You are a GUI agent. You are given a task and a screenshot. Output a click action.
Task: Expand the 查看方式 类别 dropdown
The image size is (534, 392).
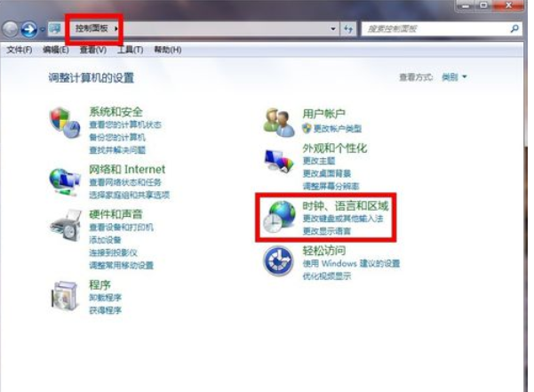pos(453,77)
